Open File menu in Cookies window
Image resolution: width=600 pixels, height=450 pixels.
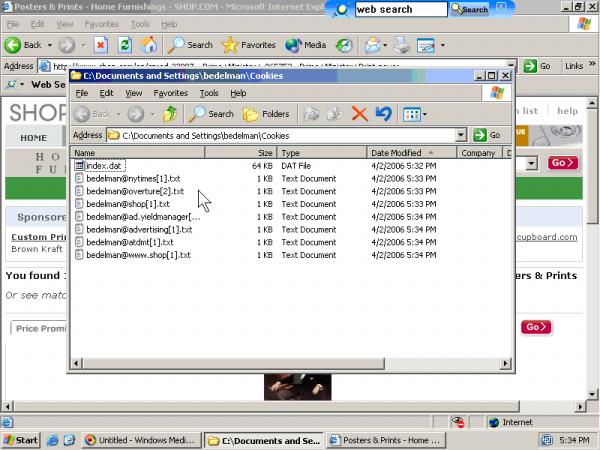pyautogui.click(x=82, y=93)
